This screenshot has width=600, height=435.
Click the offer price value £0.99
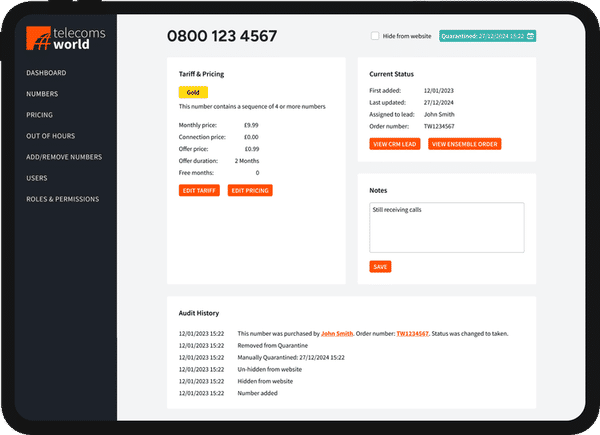tap(252, 149)
